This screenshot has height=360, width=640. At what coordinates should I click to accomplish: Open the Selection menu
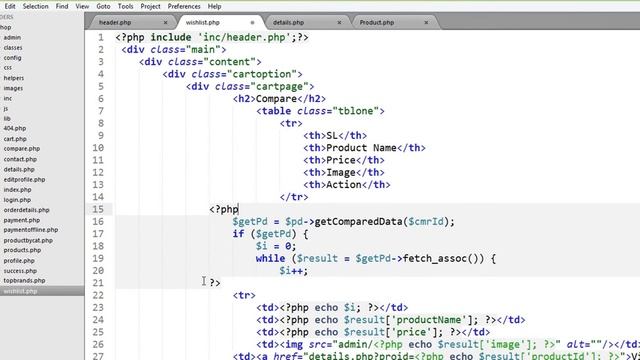click(x=35, y=6)
